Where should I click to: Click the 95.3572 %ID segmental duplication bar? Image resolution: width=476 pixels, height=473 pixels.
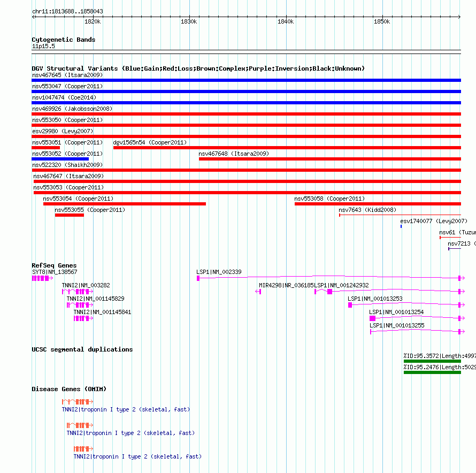[x=432, y=361]
